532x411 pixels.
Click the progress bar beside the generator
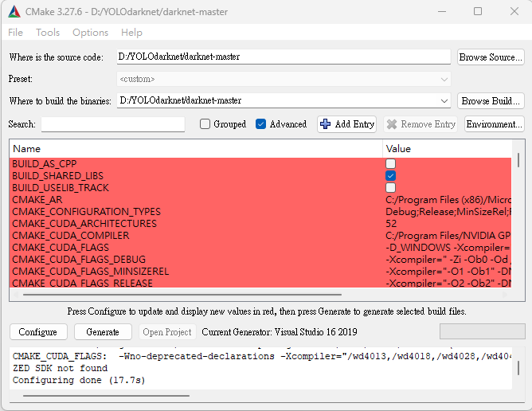click(x=482, y=331)
